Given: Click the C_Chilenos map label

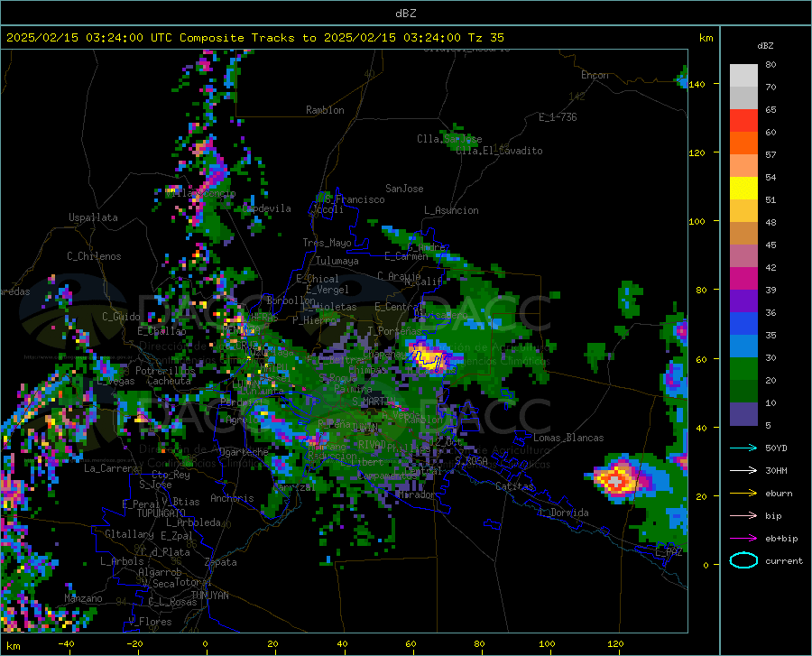Looking at the screenshot, I should 94,256.
